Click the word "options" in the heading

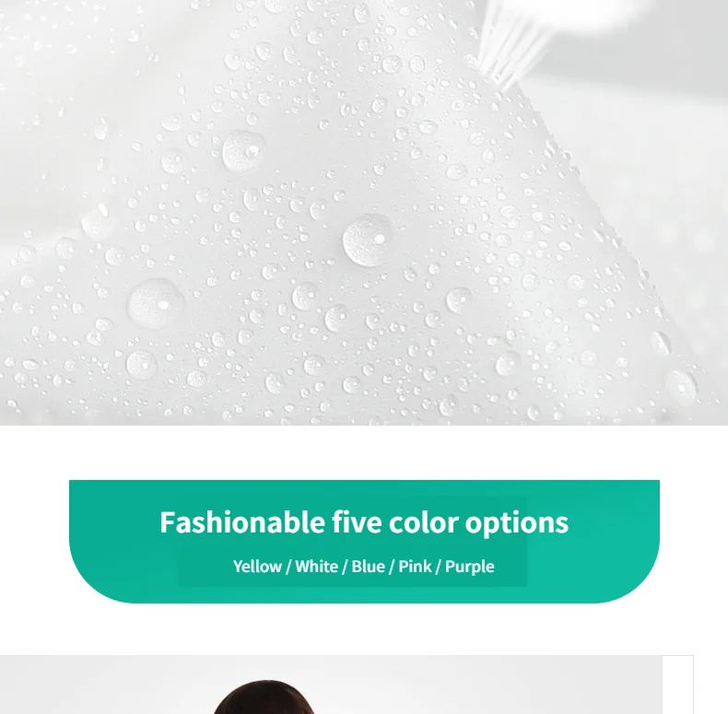point(517,524)
